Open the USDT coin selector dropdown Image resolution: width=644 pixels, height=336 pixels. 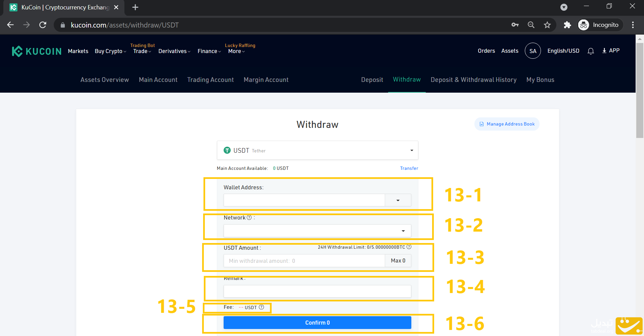(x=317, y=150)
